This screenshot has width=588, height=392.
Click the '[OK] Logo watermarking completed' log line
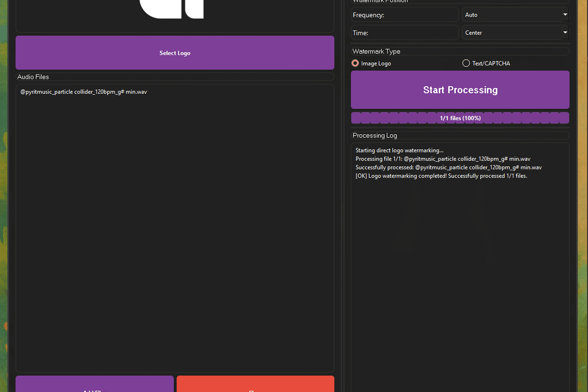pos(441,176)
